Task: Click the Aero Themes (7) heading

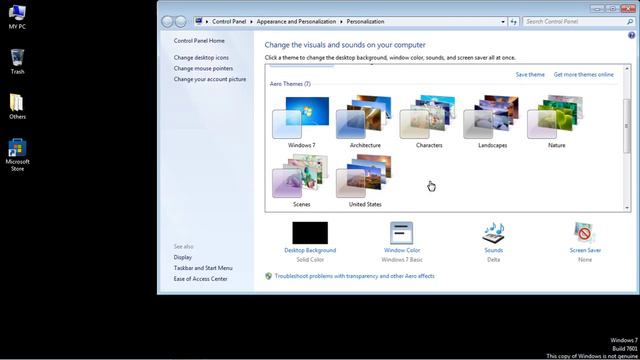Action: [x=290, y=84]
